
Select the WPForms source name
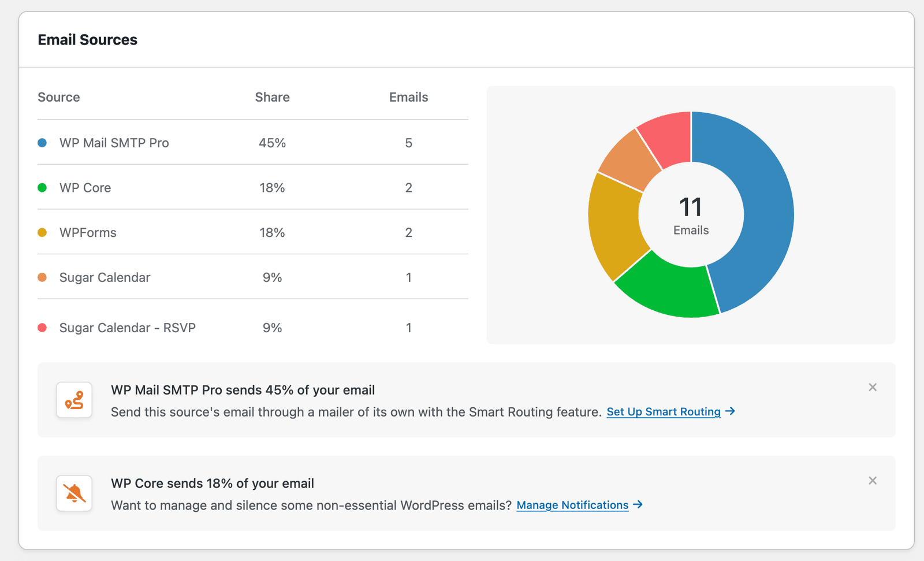pyautogui.click(x=88, y=232)
